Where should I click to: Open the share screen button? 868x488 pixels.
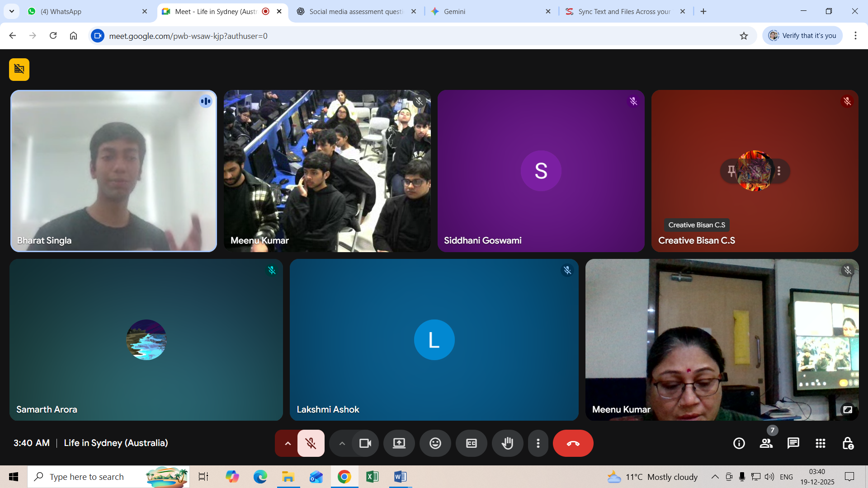pos(399,443)
